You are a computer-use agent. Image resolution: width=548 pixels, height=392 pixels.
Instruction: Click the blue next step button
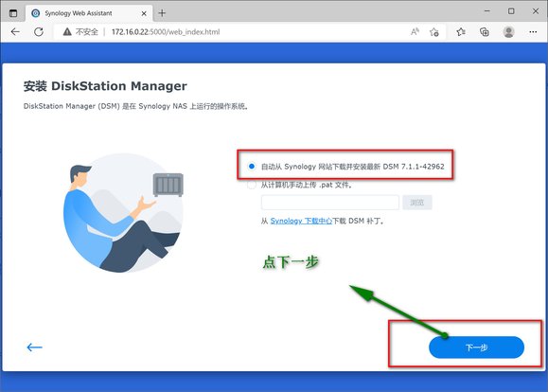click(476, 347)
